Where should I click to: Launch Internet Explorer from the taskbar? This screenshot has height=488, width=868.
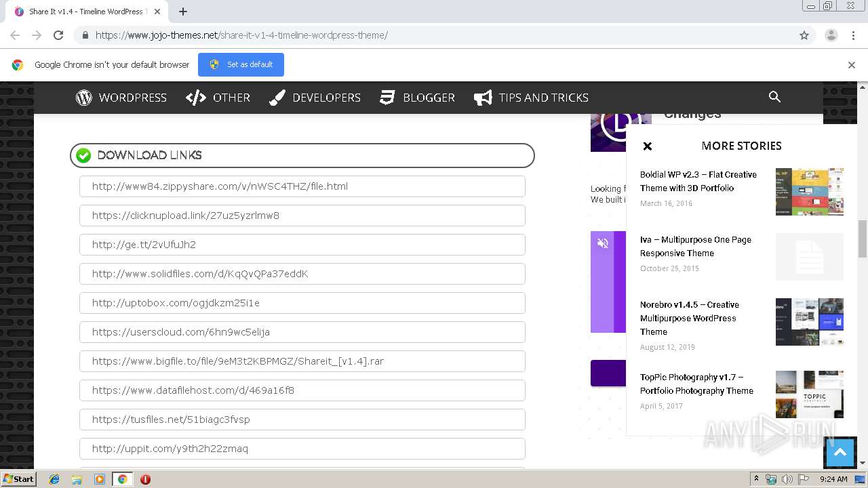pyautogui.click(x=54, y=479)
